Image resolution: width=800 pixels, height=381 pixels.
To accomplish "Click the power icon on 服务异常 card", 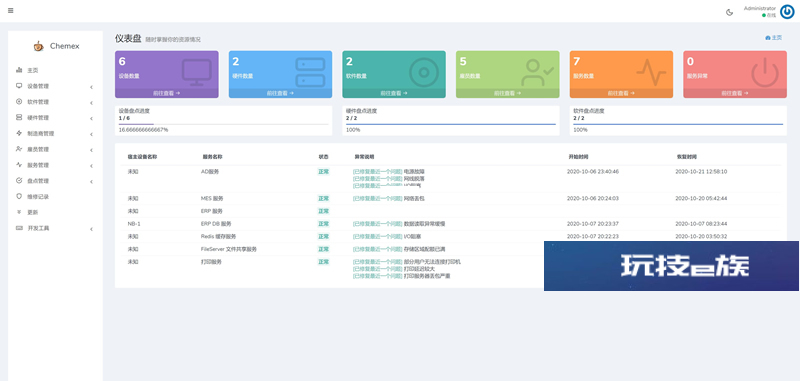I will pyautogui.click(x=765, y=72).
